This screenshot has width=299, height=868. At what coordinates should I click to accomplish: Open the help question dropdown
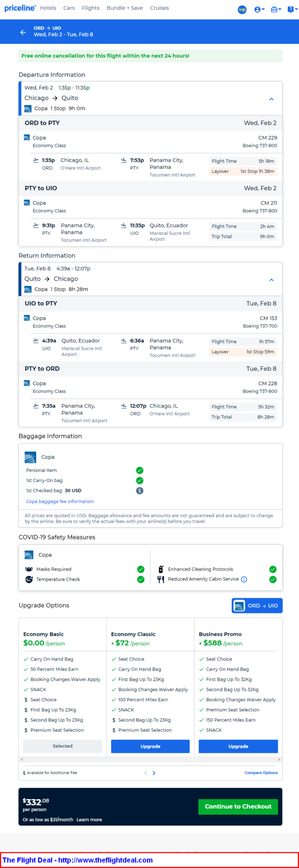pyautogui.click(x=292, y=9)
